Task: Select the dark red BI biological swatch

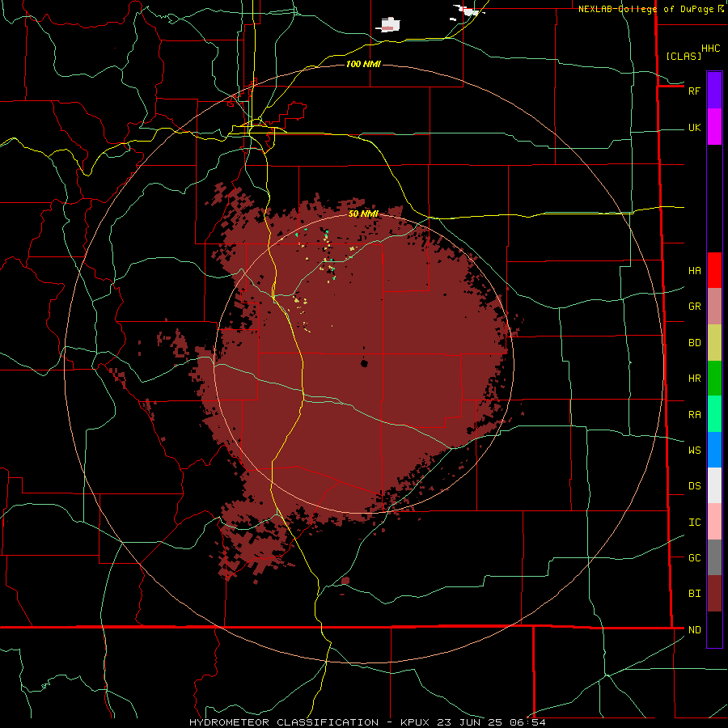Action: coord(714,594)
